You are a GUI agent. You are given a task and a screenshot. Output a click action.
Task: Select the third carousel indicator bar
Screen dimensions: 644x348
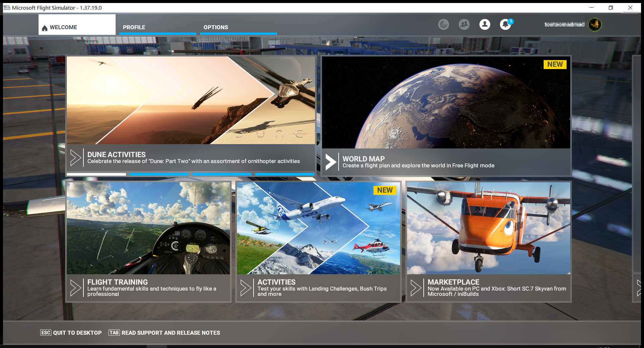click(222, 174)
